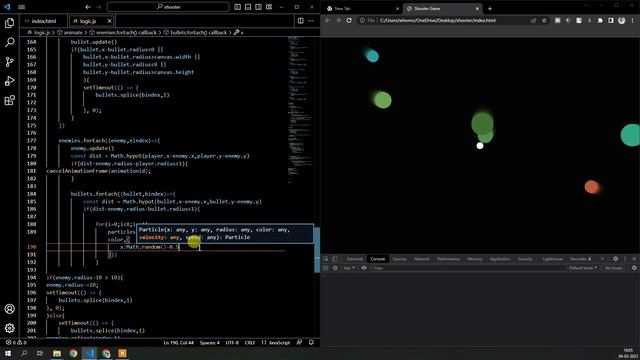Click the Ln 190 Col 44 status entry
640x360 pixels.
point(178,342)
